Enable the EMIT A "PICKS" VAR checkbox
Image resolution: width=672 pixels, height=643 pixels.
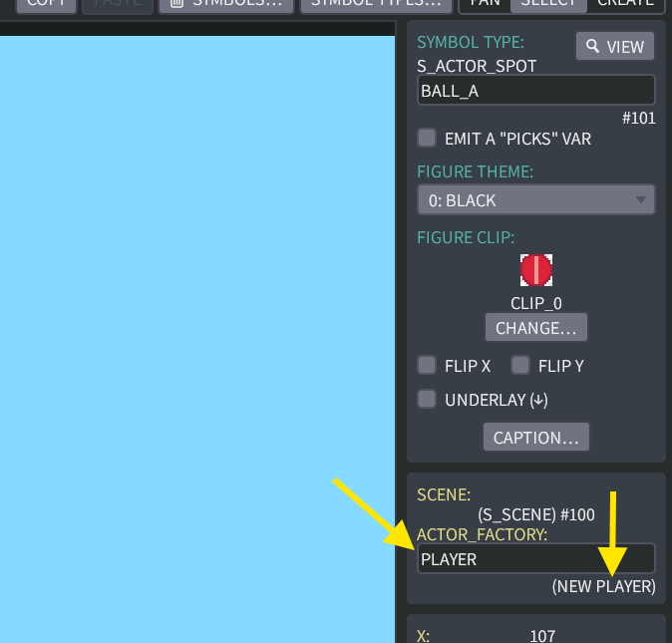point(427,138)
